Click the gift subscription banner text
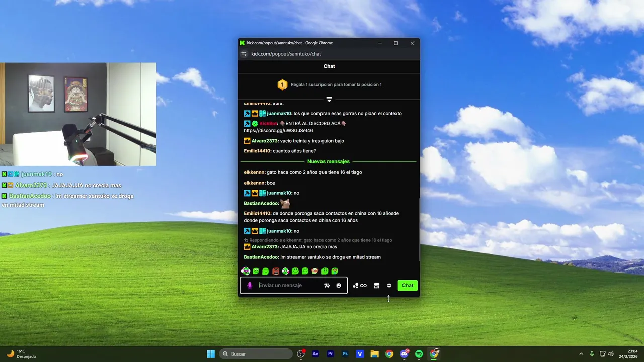Viewport: 644px width, 362px height. (x=336, y=84)
